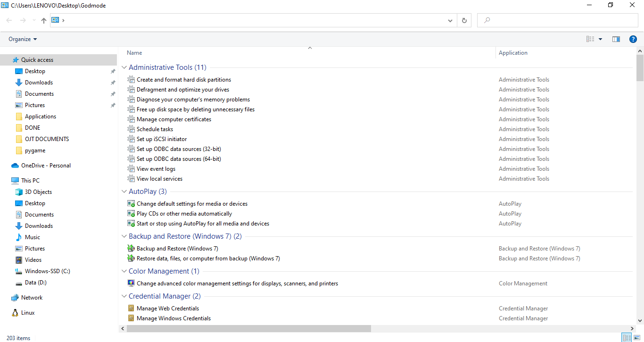Click the Manage Windows Credentials vault icon

(x=131, y=318)
